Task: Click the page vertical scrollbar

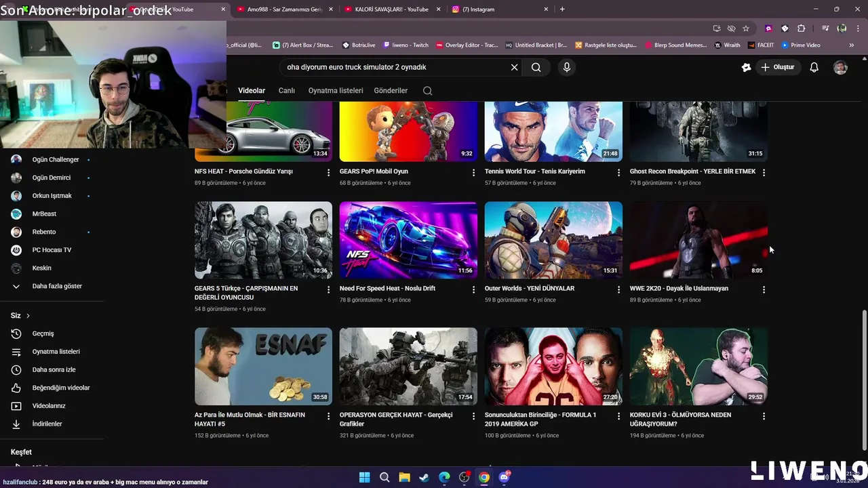Action: pos(863,380)
